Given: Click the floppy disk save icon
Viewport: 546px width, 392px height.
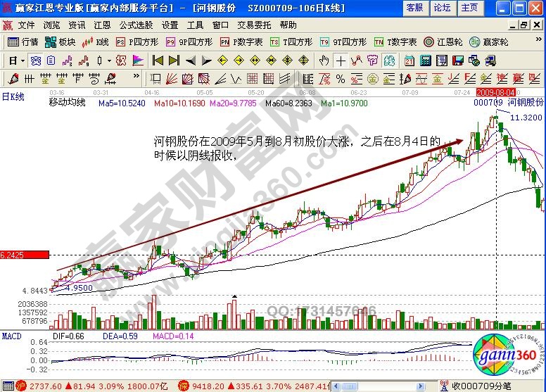Looking at the screenshot, I should (457, 61).
